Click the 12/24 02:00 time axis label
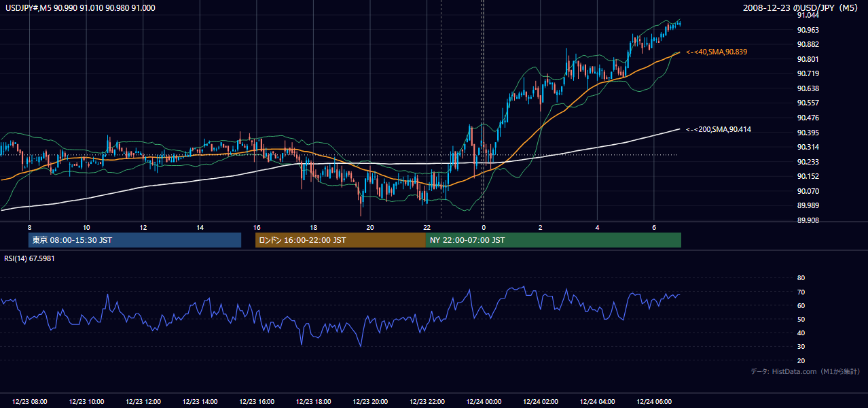 coord(541,401)
